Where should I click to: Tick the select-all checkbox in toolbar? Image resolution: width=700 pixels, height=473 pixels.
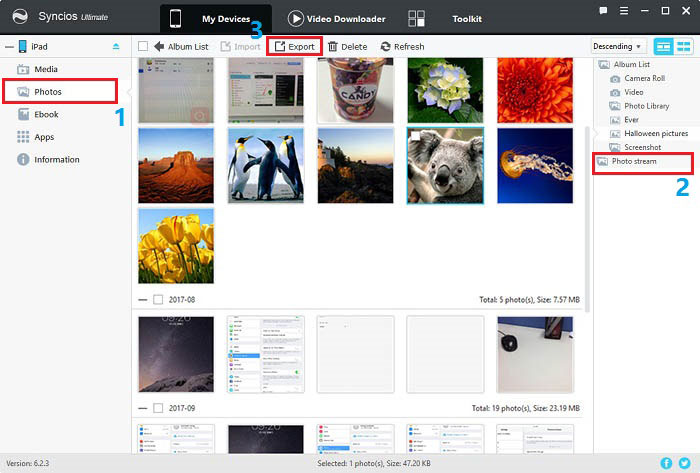tap(143, 46)
